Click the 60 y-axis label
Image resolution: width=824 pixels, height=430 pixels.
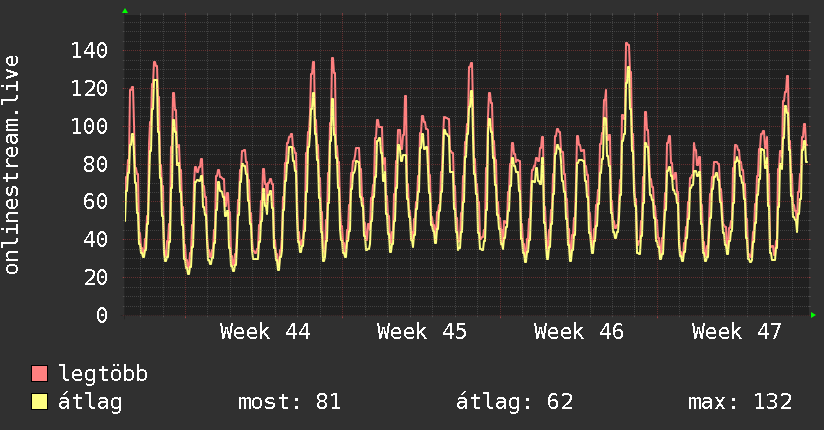(96, 202)
